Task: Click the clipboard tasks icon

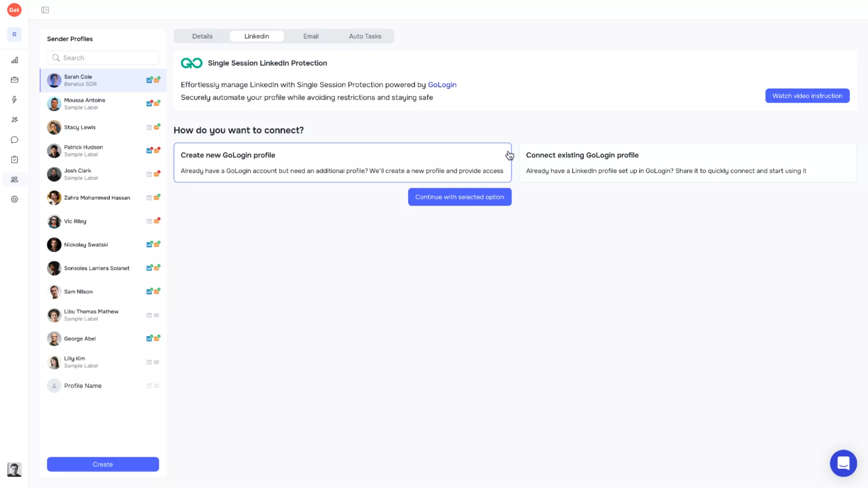Action: coord(14,160)
